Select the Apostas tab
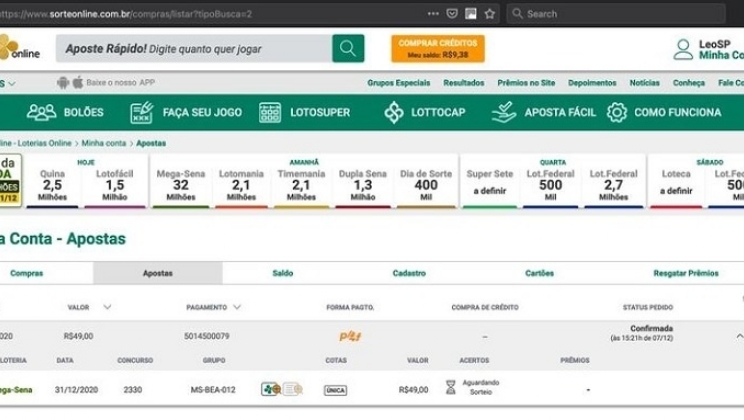The height and width of the screenshot is (420, 744). [x=158, y=273]
